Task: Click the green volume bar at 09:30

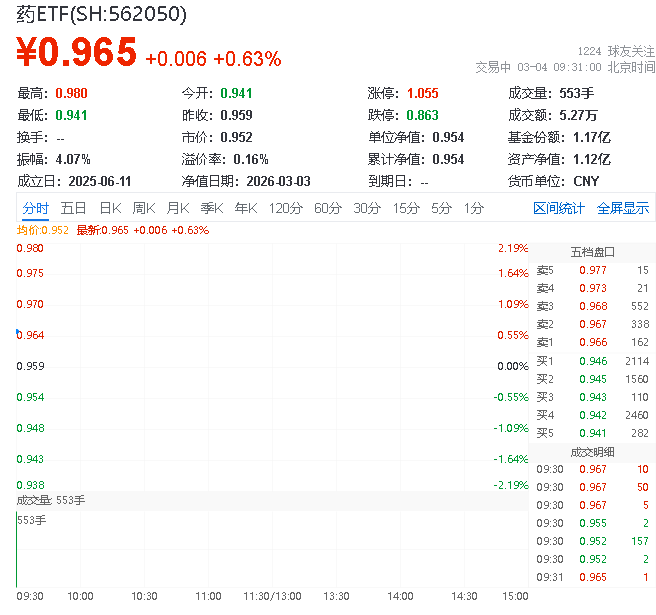Action: (x=17, y=550)
